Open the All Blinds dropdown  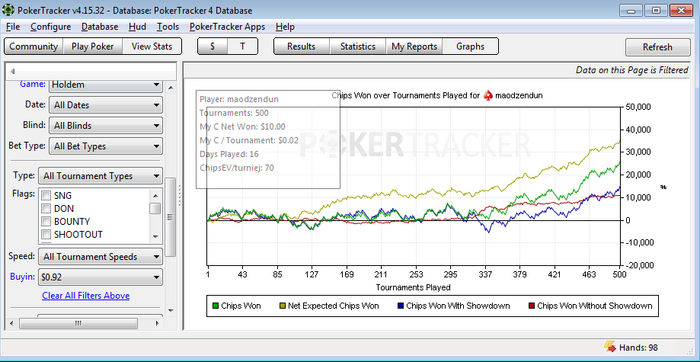(x=105, y=125)
